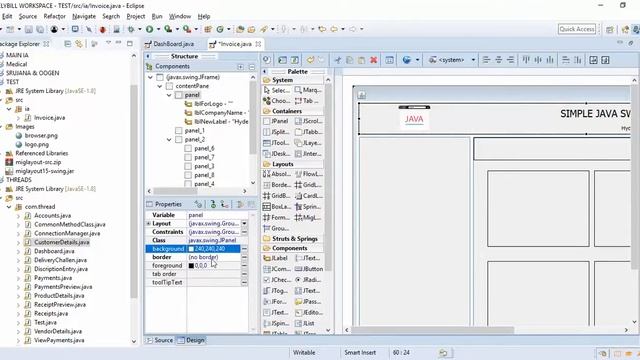Click the background 240,240,240 color swatch
Image resolution: width=640 pixels, height=360 pixels.
coord(191,249)
